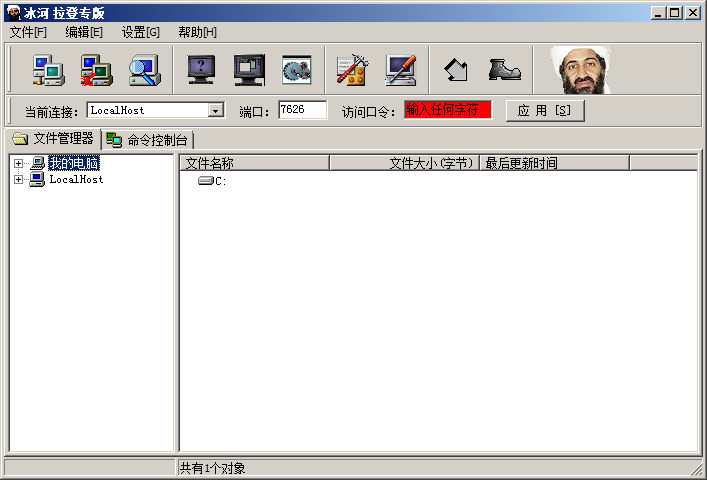Expand the LocalHost tree node
Image resolution: width=707 pixels, height=480 pixels.
pyautogui.click(x=18, y=180)
